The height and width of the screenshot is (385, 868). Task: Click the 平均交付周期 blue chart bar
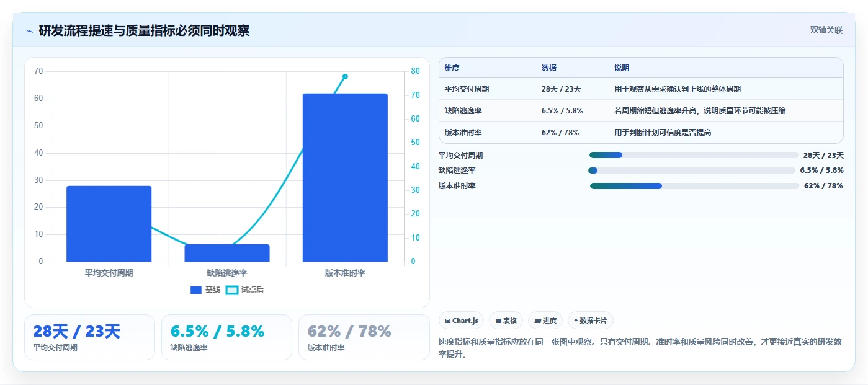[x=109, y=224]
